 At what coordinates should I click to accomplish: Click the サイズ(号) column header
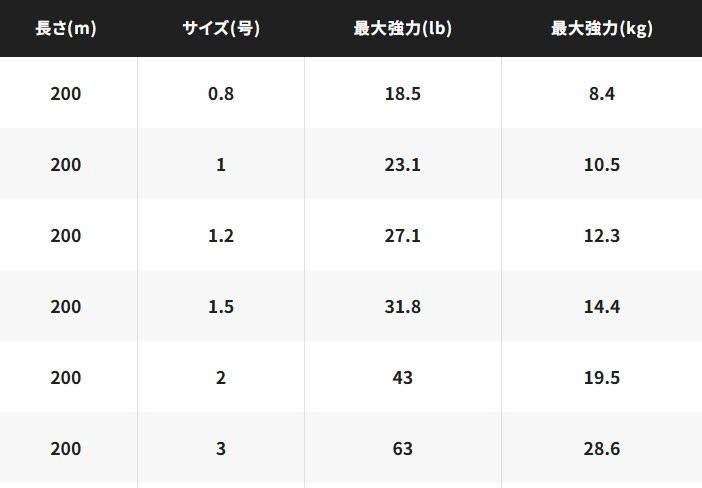pos(221,28)
